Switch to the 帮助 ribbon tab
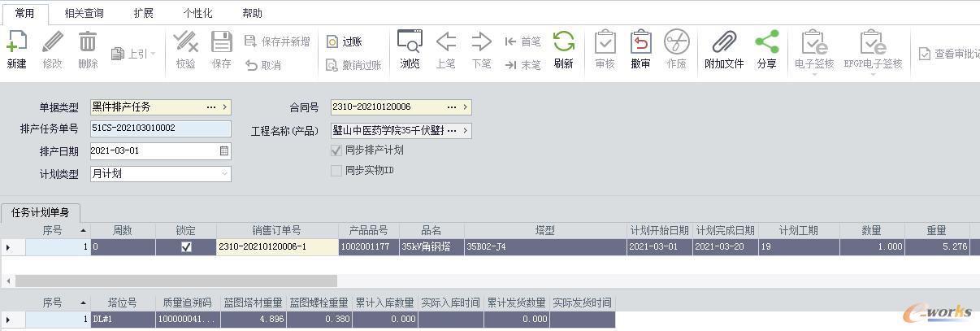Screen dimensions: 980x331 [x=252, y=13]
